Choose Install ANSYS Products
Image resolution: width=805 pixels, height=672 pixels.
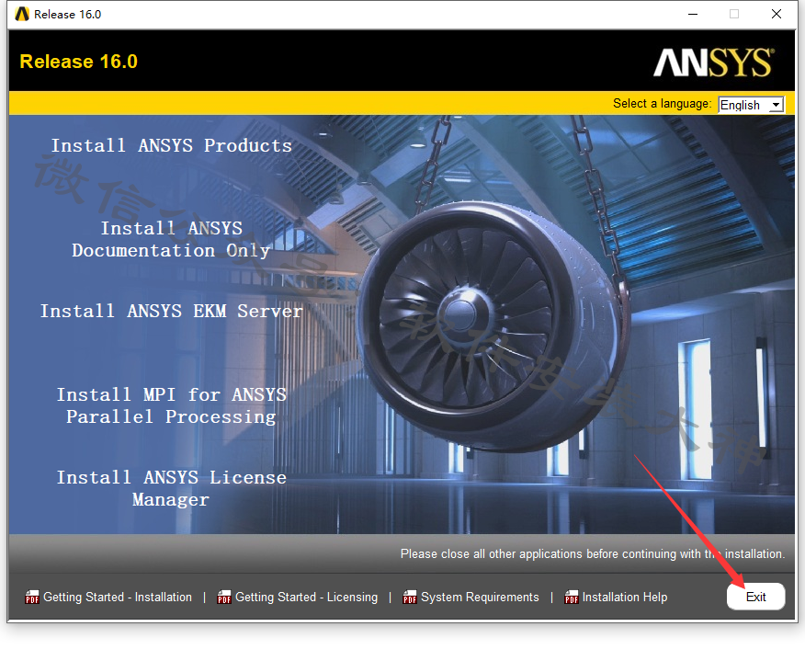click(171, 146)
